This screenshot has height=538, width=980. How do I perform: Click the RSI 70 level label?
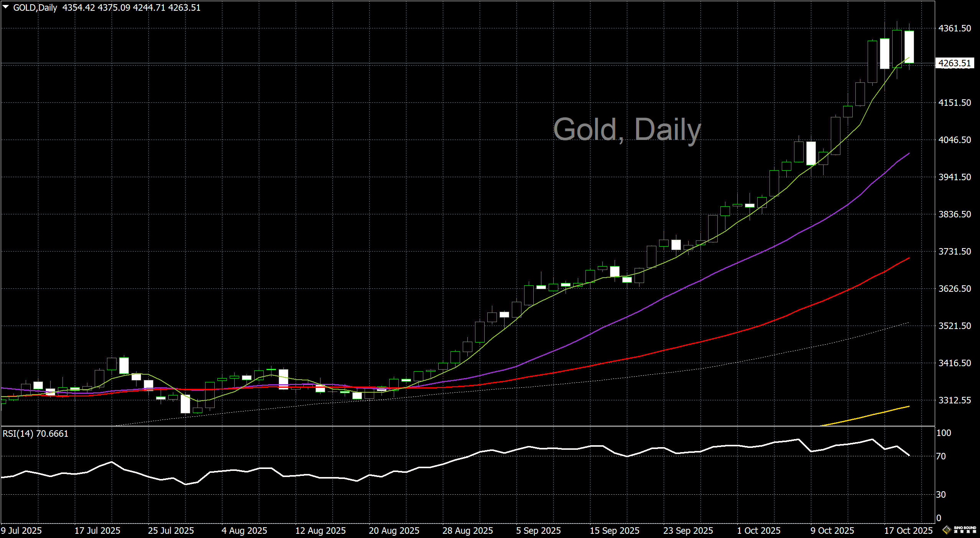tap(941, 456)
